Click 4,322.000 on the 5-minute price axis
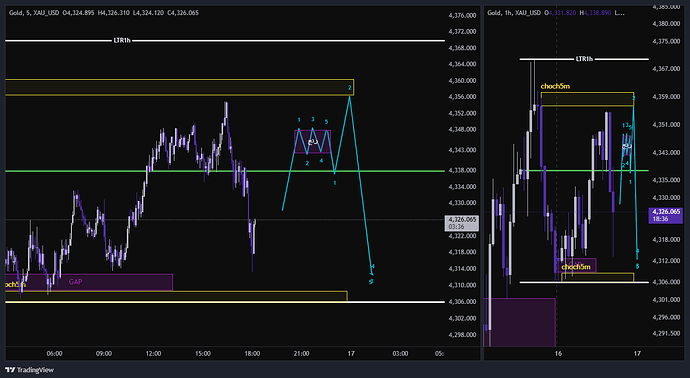Image resolution: width=690 pixels, height=378 pixels. pyautogui.click(x=462, y=235)
